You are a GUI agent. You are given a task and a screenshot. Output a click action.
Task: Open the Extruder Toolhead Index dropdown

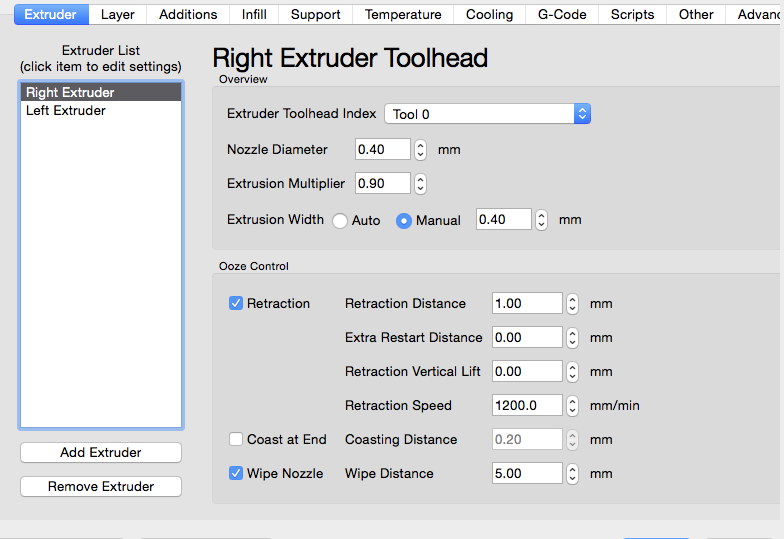tap(487, 114)
